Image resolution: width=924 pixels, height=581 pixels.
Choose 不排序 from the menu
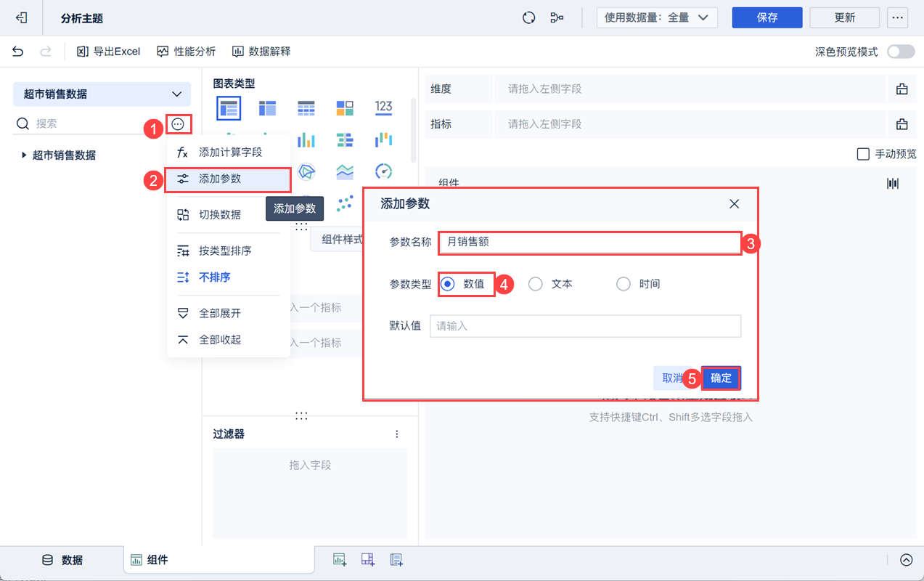[x=229, y=277]
